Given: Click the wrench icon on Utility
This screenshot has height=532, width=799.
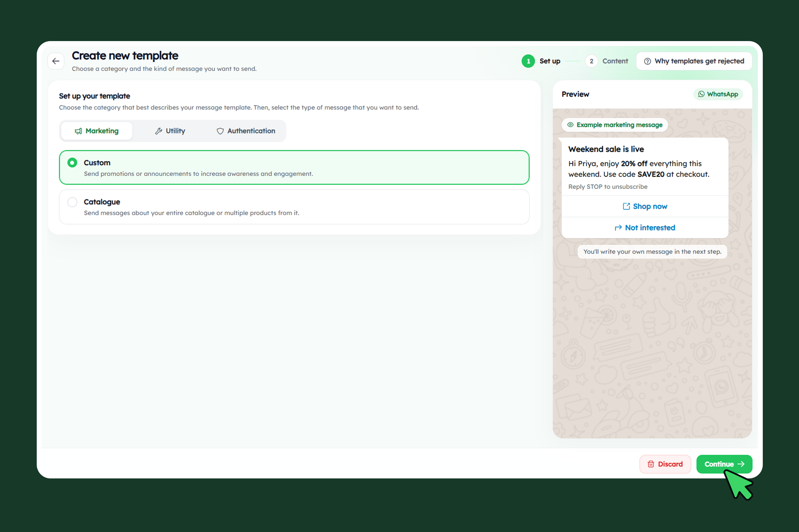Looking at the screenshot, I should click(158, 131).
